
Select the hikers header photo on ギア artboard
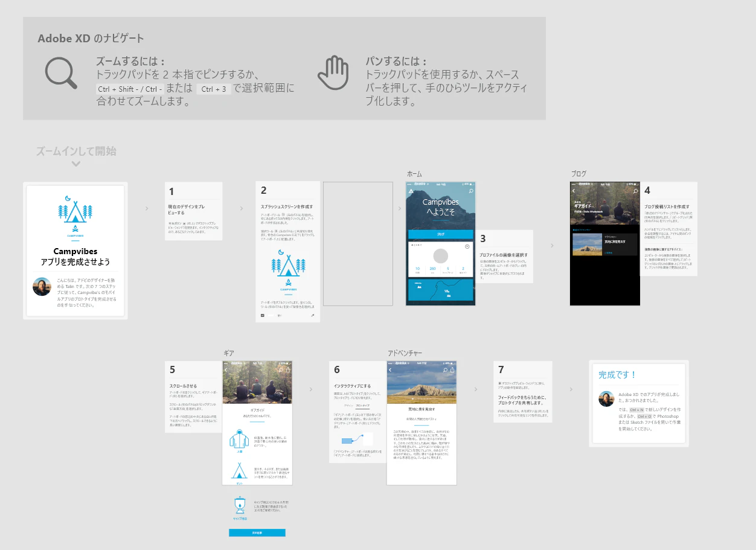tap(257, 383)
